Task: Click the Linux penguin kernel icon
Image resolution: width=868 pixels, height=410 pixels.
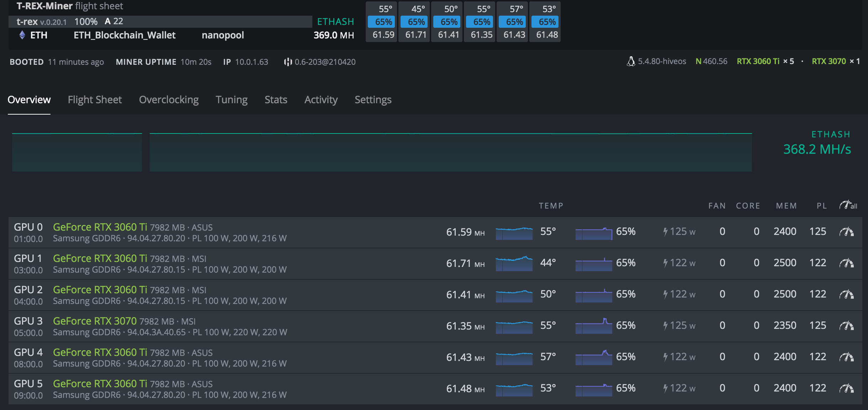Action: click(630, 62)
